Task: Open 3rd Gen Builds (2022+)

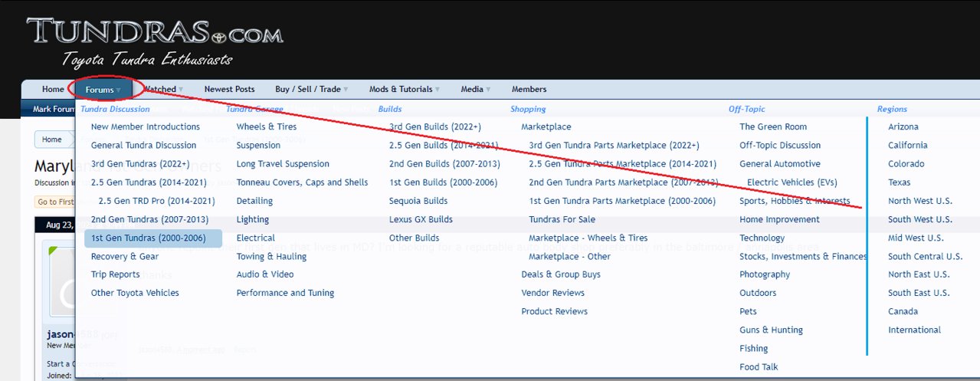Action: tap(435, 127)
